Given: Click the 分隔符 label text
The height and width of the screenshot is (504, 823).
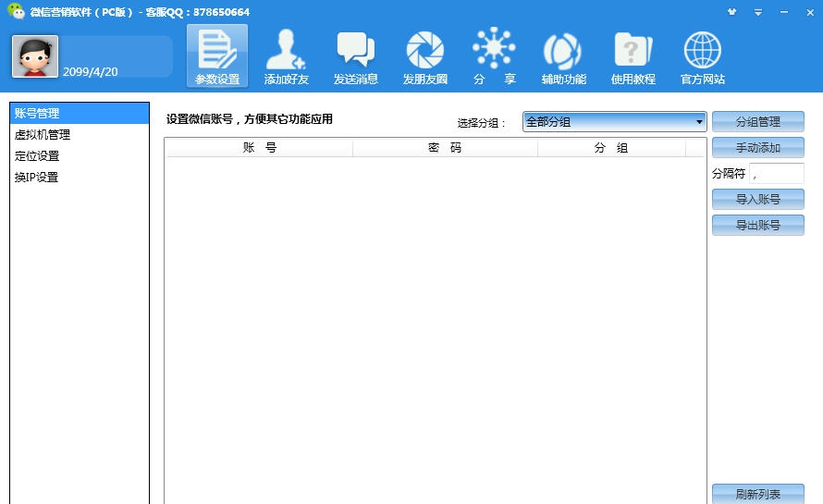Looking at the screenshot, I should coord(729,174).
